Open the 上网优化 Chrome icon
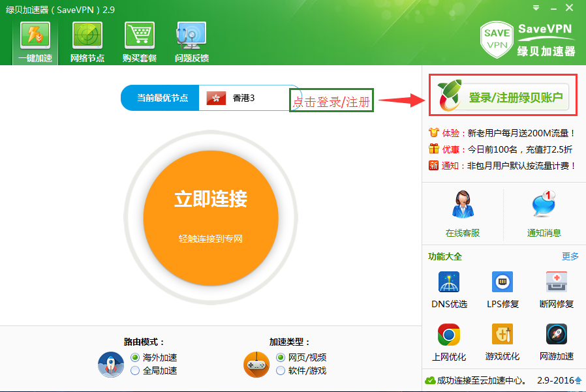 click(449, 335)
